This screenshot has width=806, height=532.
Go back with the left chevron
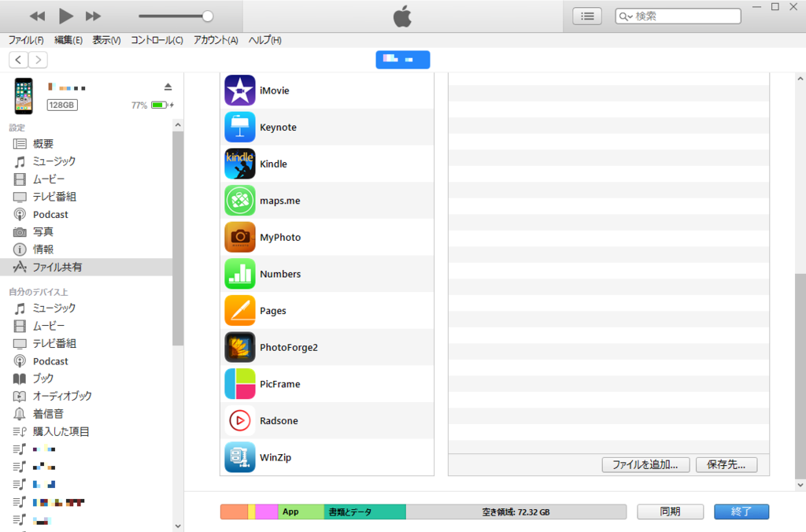19,60
